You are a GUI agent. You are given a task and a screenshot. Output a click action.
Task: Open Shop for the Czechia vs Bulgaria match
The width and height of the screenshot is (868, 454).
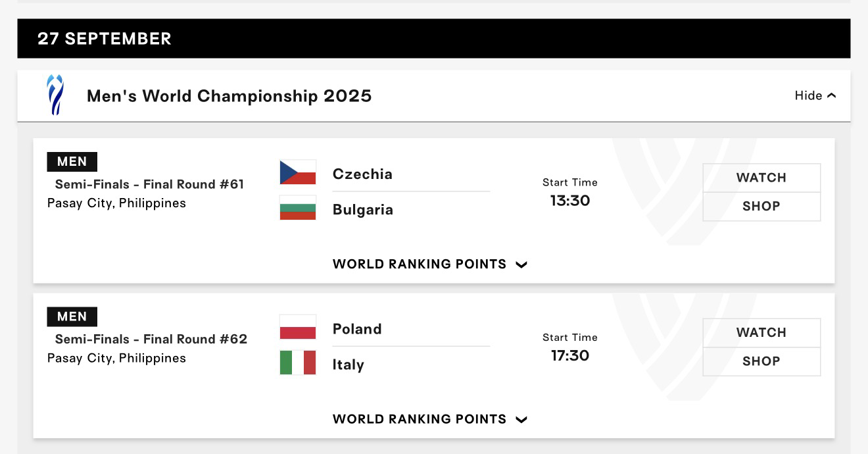pyautogui.click(x=761, y=207)
